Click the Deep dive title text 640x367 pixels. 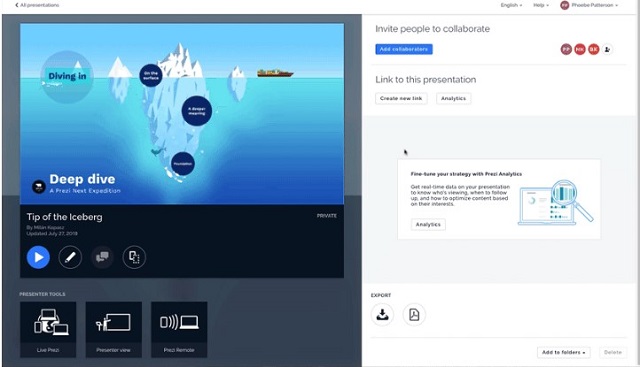click(x=82, y=179)
